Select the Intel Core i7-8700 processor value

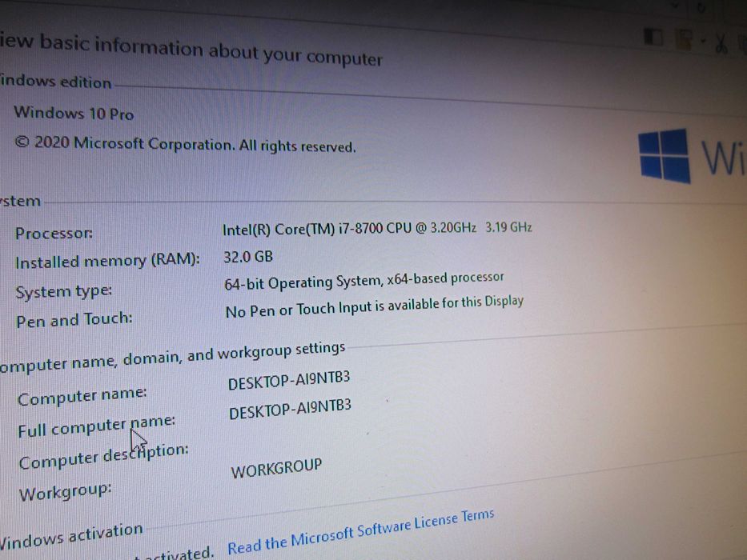pyautogui.click(x=377, y=229)
